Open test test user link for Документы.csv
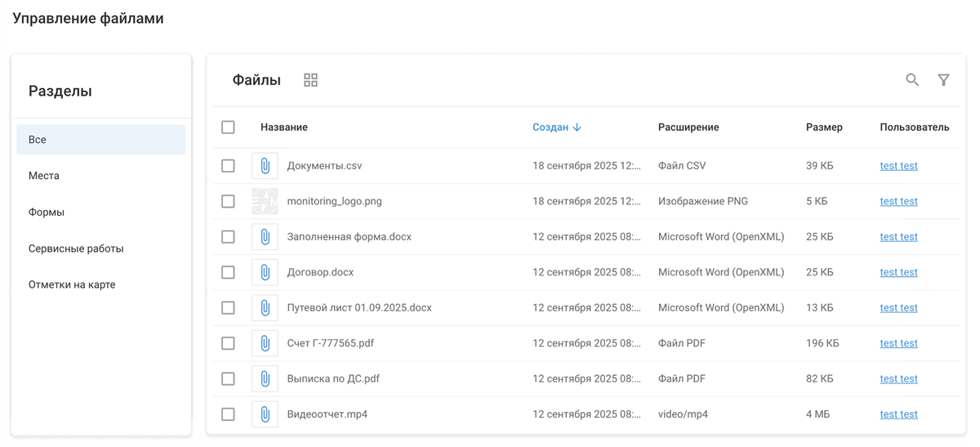Viewport: 980px width, 447px height. pos(898,166)
